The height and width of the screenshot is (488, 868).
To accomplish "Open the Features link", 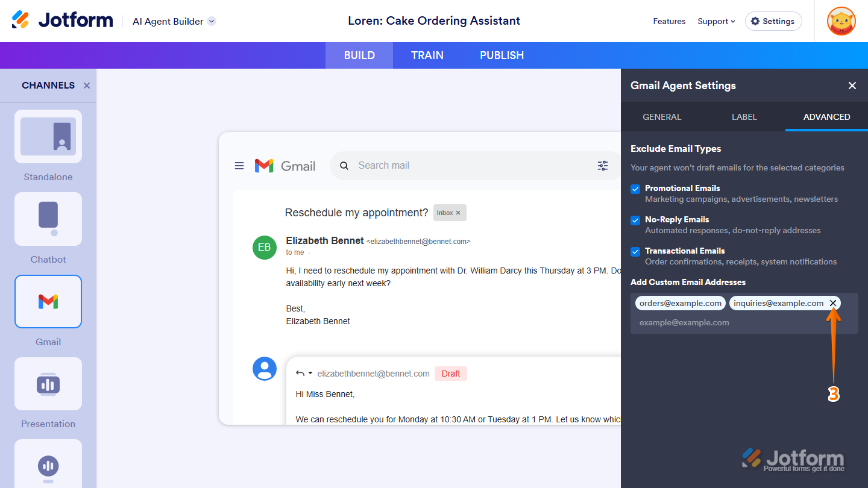I will click(x=669, y=21).
